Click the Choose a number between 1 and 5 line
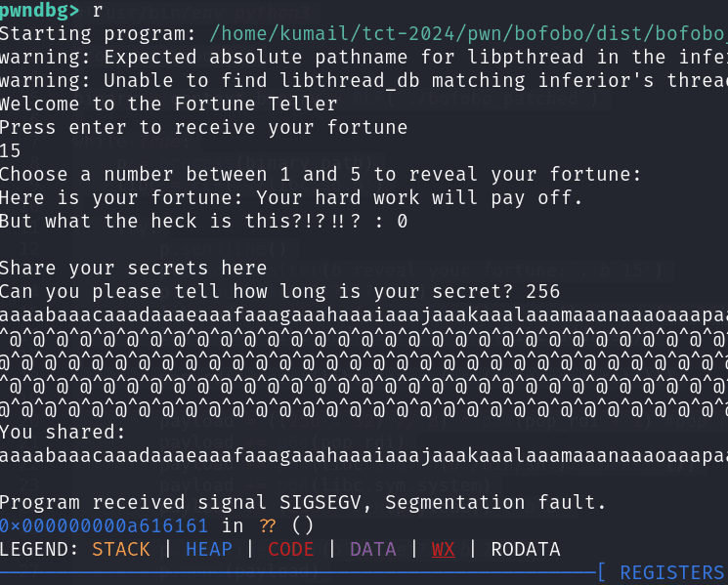 (321, 175)
